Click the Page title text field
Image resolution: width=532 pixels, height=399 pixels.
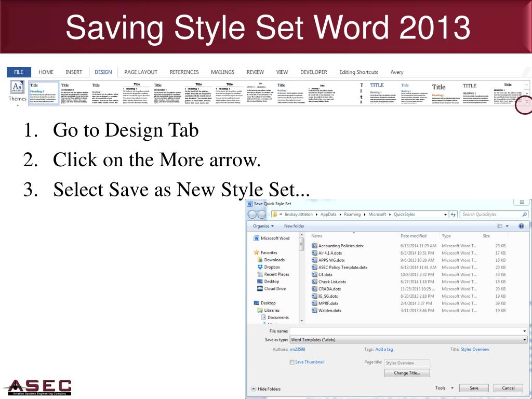point(407,363)
